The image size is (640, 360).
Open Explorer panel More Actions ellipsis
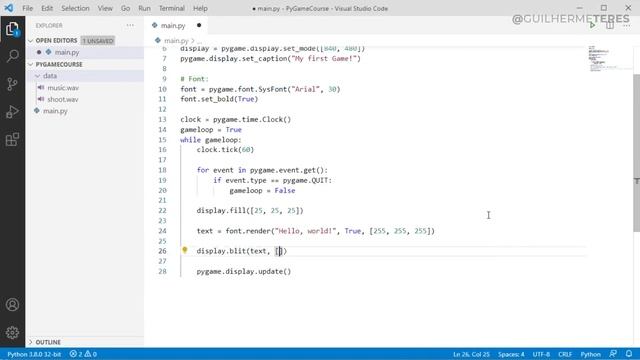(130, 25)
